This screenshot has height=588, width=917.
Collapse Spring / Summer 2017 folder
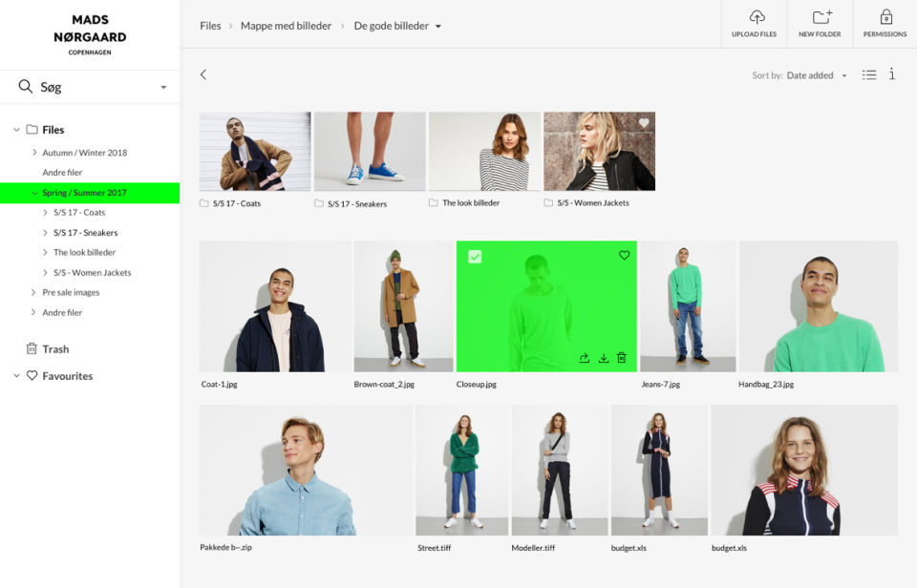34,192
